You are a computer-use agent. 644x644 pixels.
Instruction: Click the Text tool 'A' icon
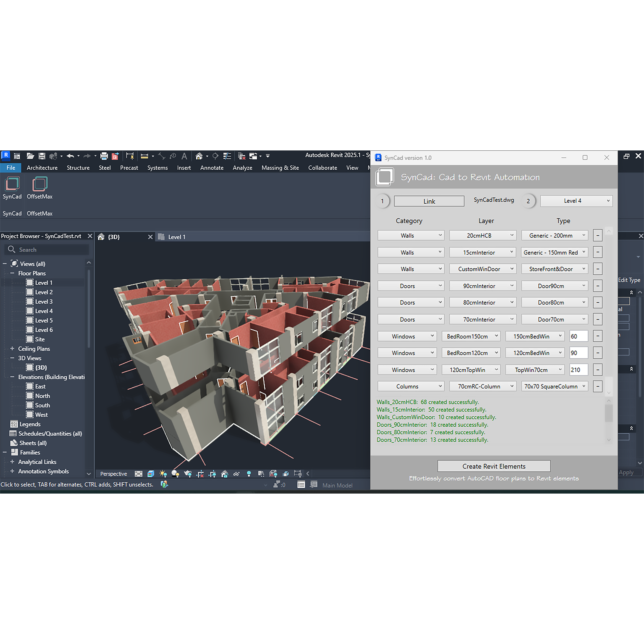[x=184, y=156]
